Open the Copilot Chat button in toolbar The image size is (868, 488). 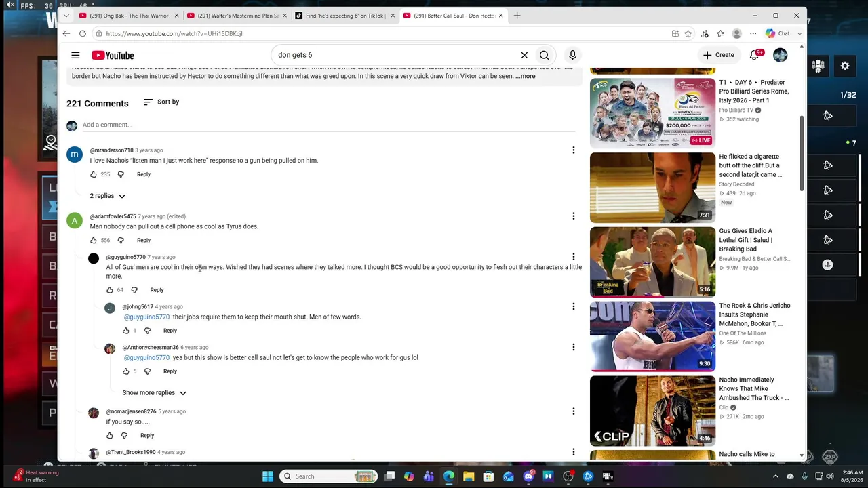[x=777, y=33]
